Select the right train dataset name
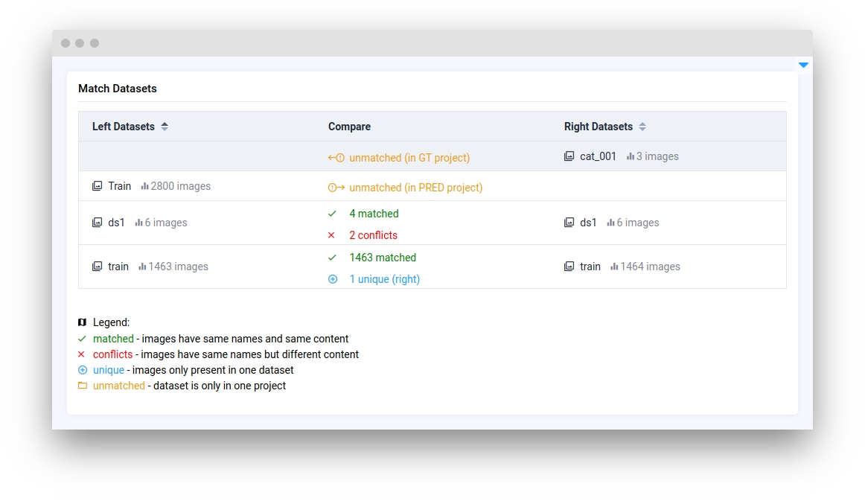The height and width of the screenshot is (504, 865). click(x=590, y=267)
